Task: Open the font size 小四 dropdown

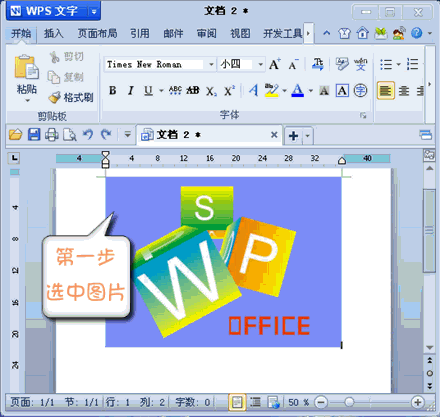Action: coord(261,64)
